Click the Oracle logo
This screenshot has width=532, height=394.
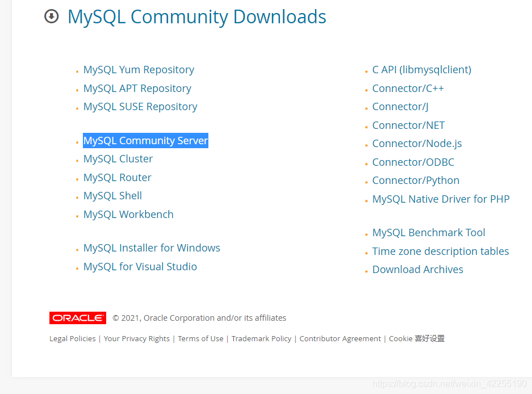click(x=78, y=318)
